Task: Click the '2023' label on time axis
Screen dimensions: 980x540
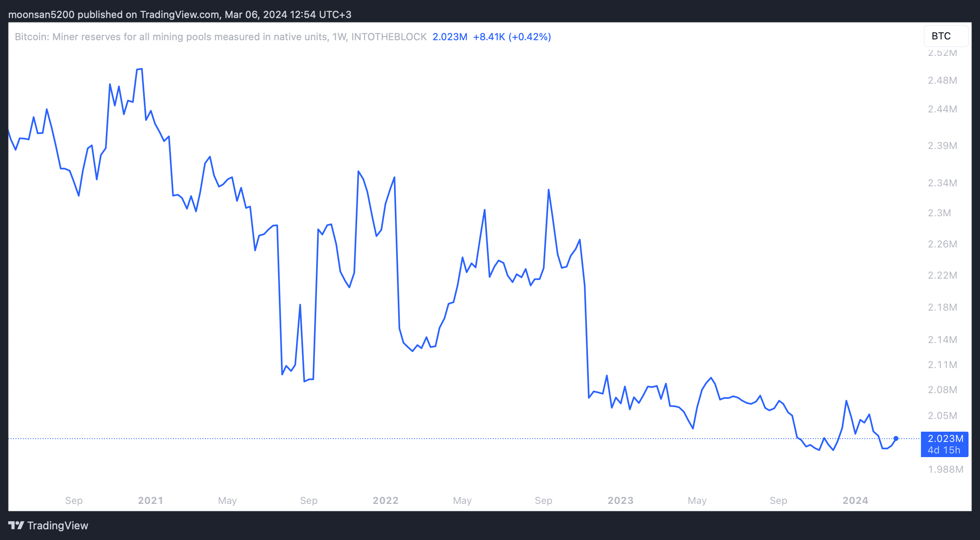Action: (x=620, y=501)
